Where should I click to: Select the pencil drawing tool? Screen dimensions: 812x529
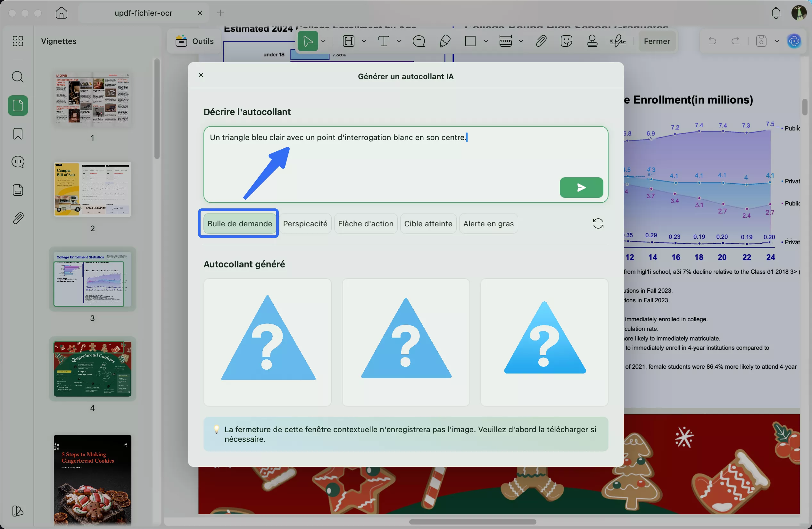pos(445,41)
